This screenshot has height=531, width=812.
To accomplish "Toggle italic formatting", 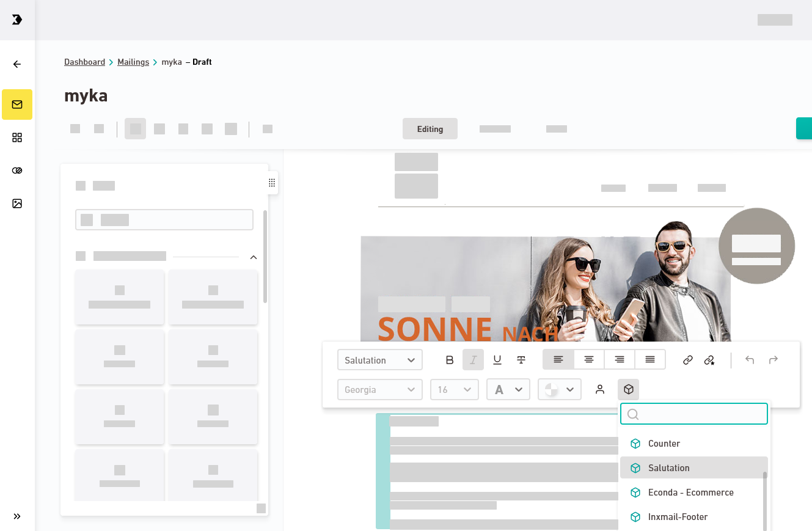I will click(x=473, y=360).
